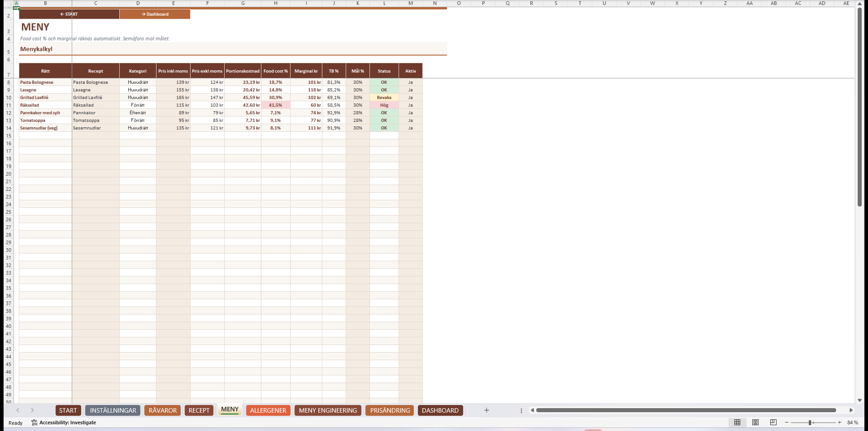This screenshot has width=868, height=431.
Task: Click the Normal view icon in status bar
Action: click(737, 422)
